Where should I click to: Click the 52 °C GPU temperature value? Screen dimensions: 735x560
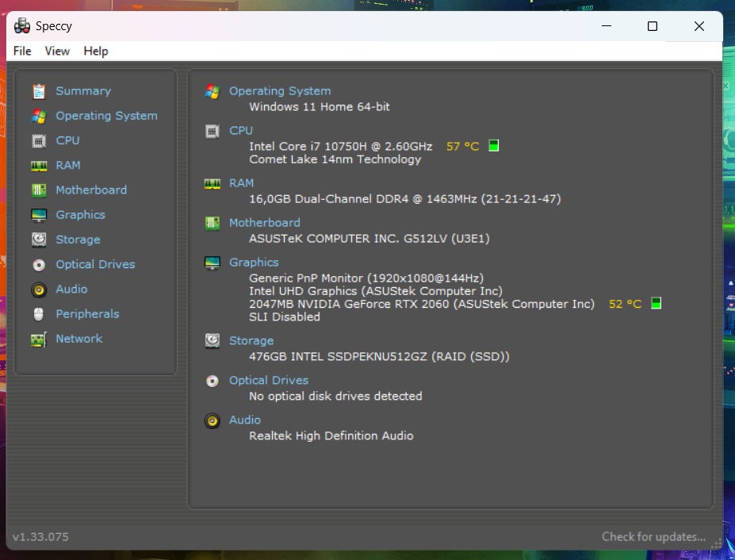[625, 304]
